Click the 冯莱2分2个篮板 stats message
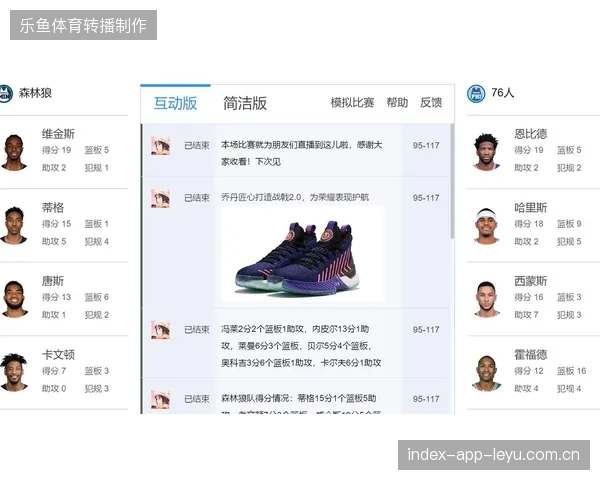The image size is (600, 480). (301, 346)
